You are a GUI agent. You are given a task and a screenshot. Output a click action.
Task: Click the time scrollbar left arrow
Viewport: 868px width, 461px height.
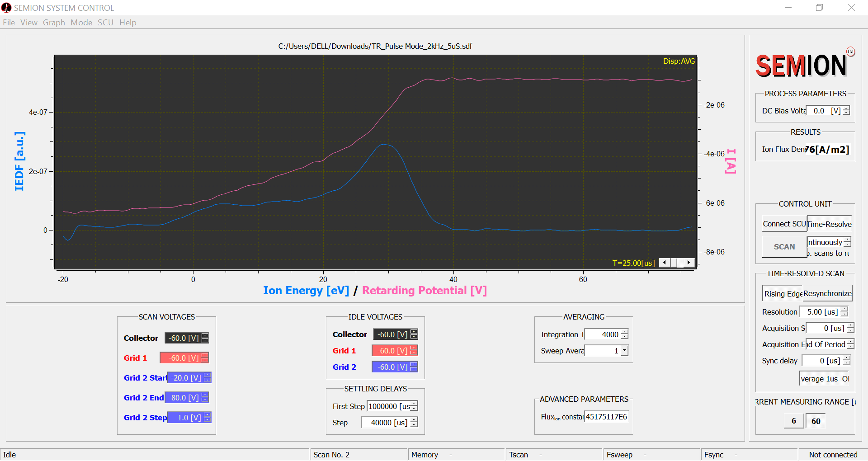664,263
